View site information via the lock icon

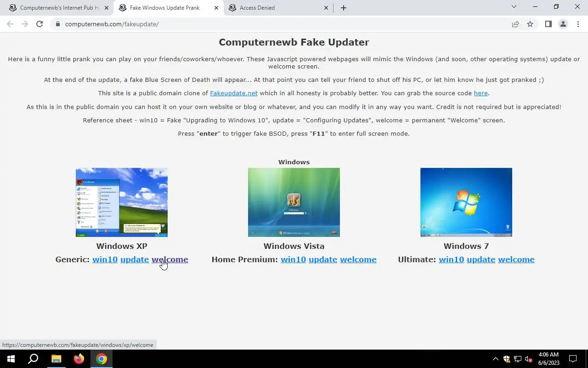pos(57,24)
